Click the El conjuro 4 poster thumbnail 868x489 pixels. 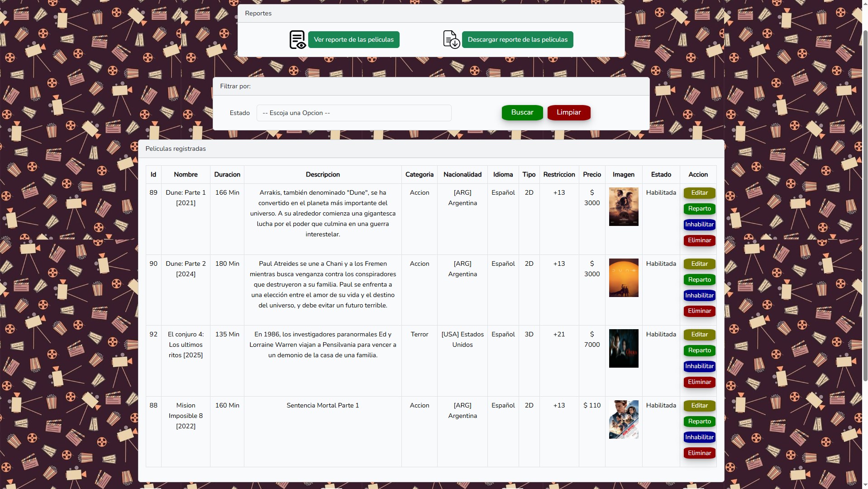623,349
